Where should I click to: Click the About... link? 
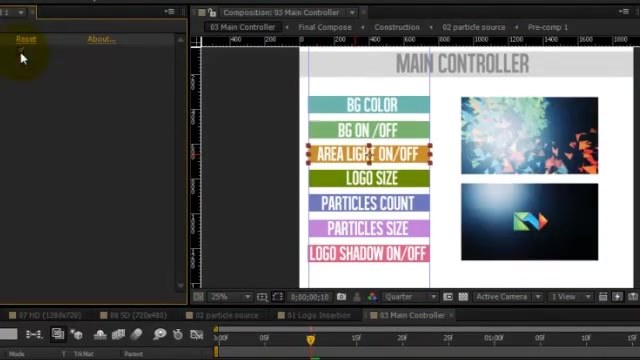point(102,39)
